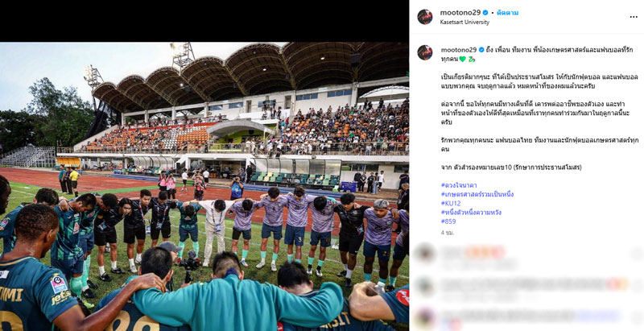
Task: Open the header username mootono29
Action: pos(460,13)
